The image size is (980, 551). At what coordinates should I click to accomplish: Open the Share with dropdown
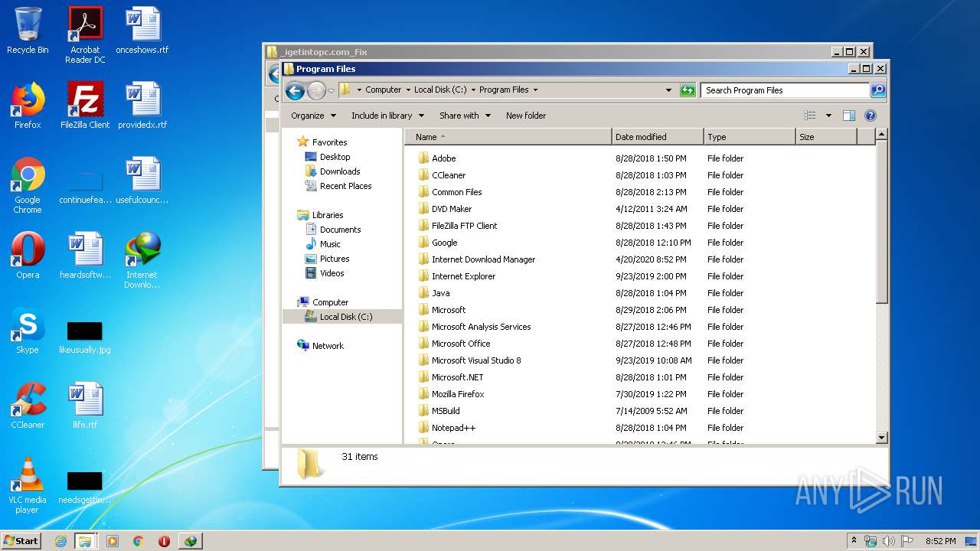pos(465,116)
